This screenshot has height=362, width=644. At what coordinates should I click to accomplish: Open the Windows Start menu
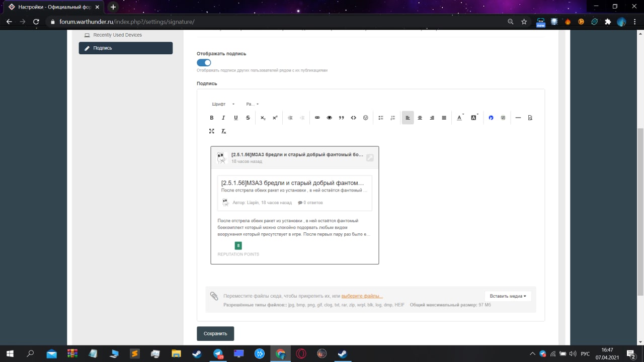coord(9,353)
